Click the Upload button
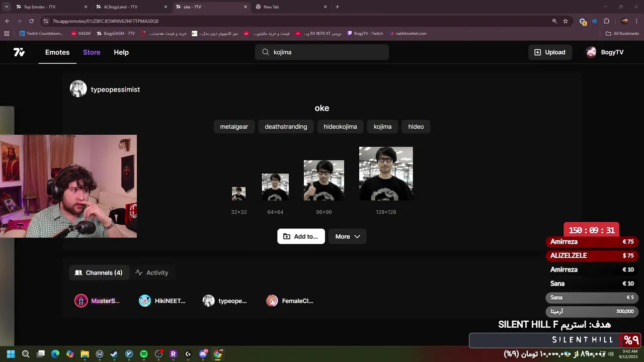 (x=550, y=52)
